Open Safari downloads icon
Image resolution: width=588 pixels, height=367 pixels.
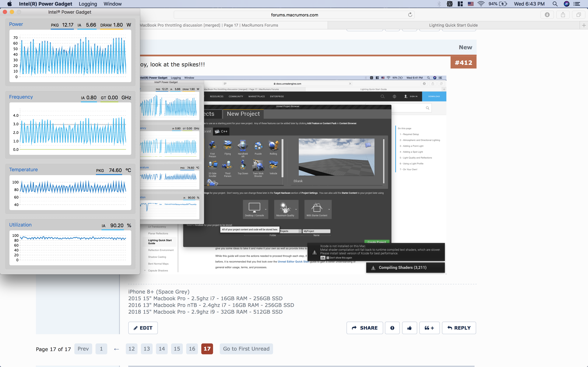point(547,15)
